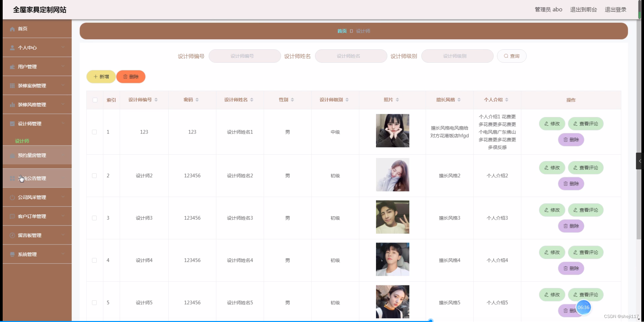Sort by 设计师姓名 using sort arrows
This screenshot has height=322, width=644.
point(252,100)
